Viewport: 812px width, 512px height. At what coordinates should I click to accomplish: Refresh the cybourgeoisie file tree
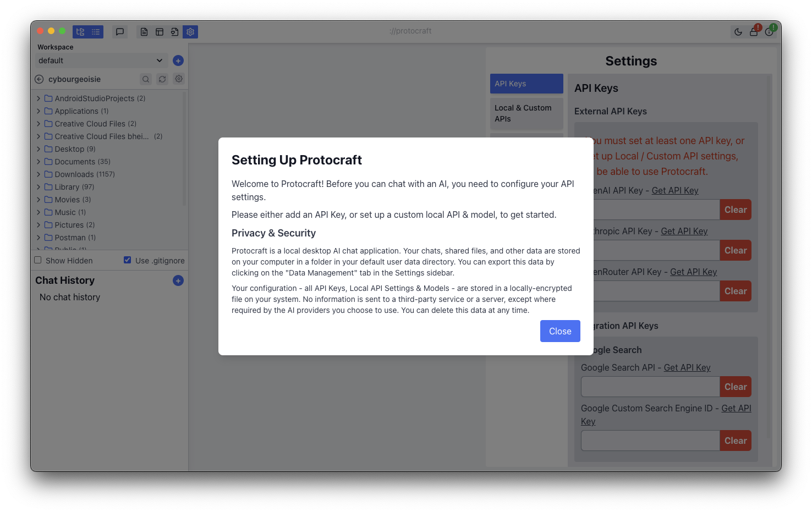click(162, 79)
